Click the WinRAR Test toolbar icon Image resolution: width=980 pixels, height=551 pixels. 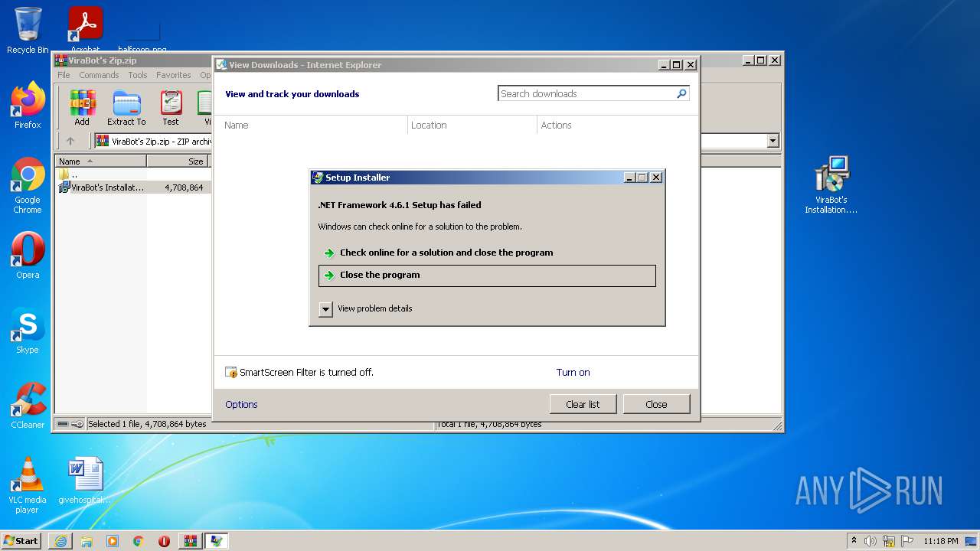171,108
